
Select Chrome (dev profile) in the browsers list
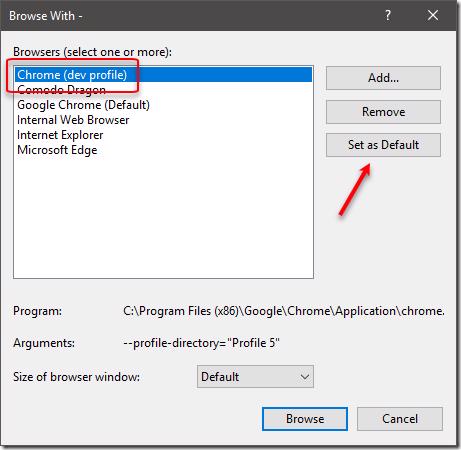point(163,75)
